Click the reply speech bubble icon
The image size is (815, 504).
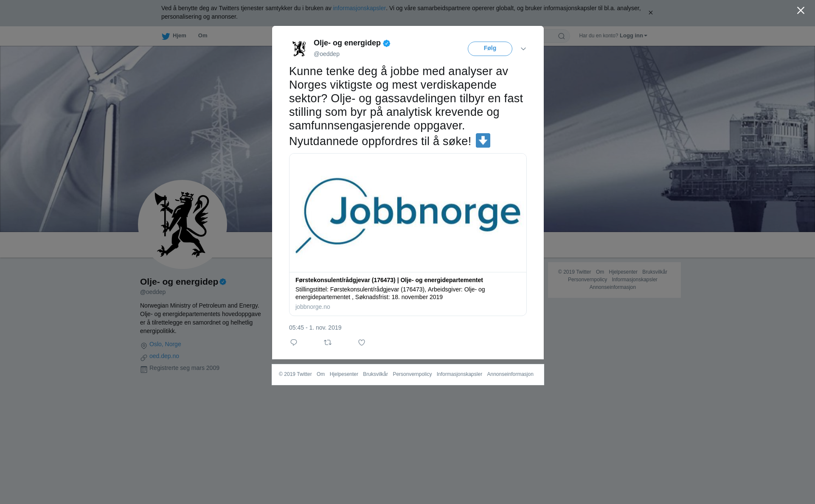pos(294,342)
